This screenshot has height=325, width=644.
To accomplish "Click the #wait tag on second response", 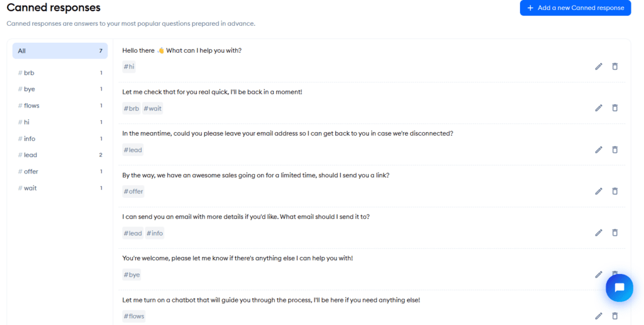I will [153, 108].
